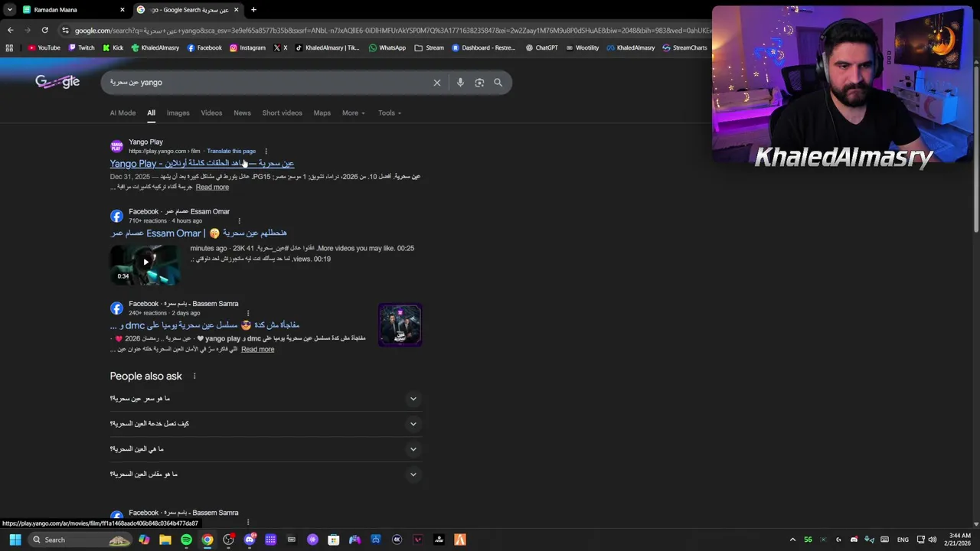Open the Kick bookmark
980x551 pixels.
click(x=113, y=47)
